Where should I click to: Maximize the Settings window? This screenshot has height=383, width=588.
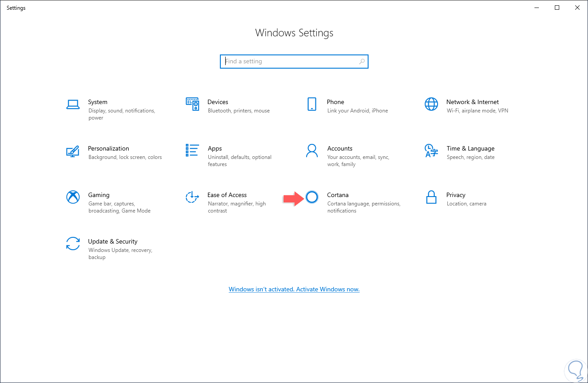[x=557, y=8]
